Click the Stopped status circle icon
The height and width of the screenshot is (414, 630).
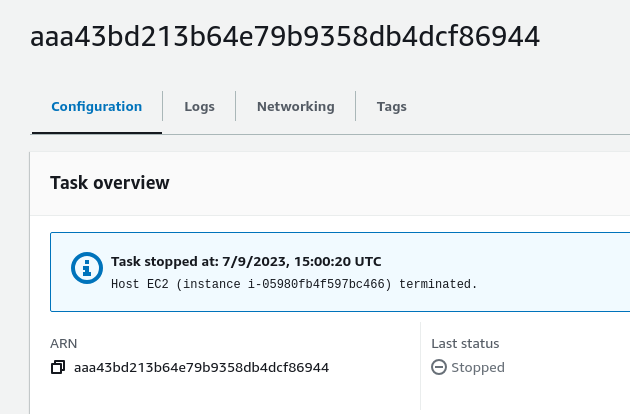click(438, 368)
